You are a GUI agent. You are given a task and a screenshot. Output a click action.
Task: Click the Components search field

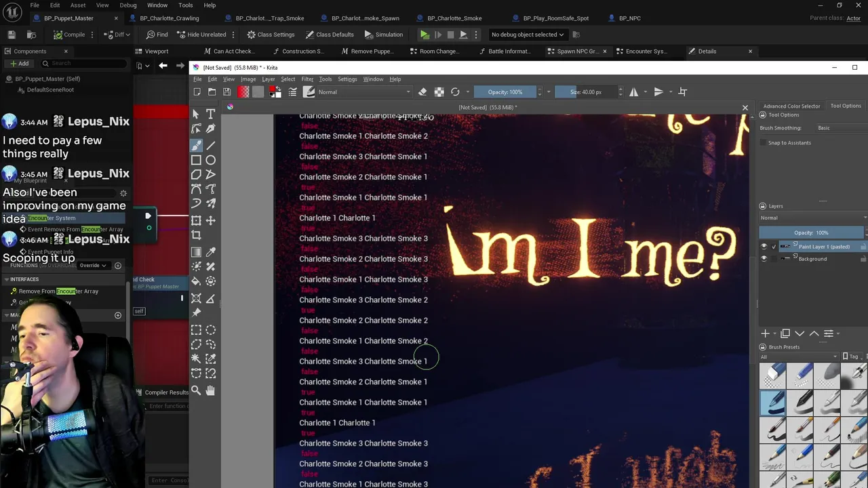coord(83,63)
